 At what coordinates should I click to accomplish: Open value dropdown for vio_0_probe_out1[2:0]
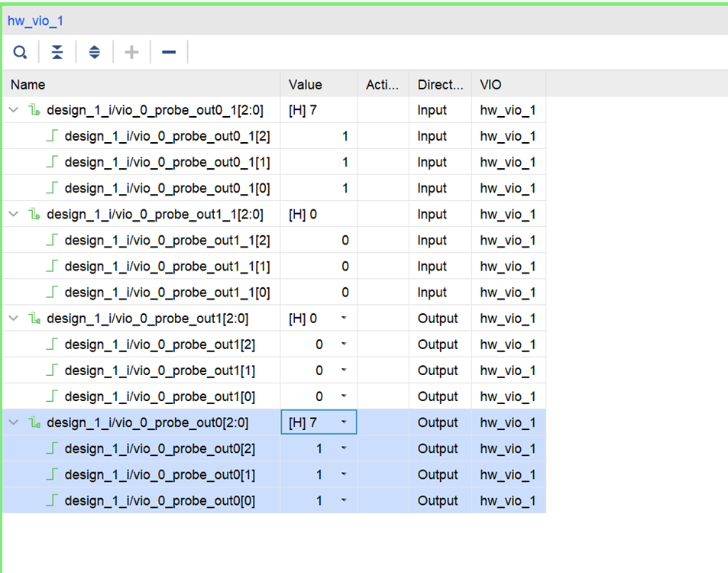(344, 319)
